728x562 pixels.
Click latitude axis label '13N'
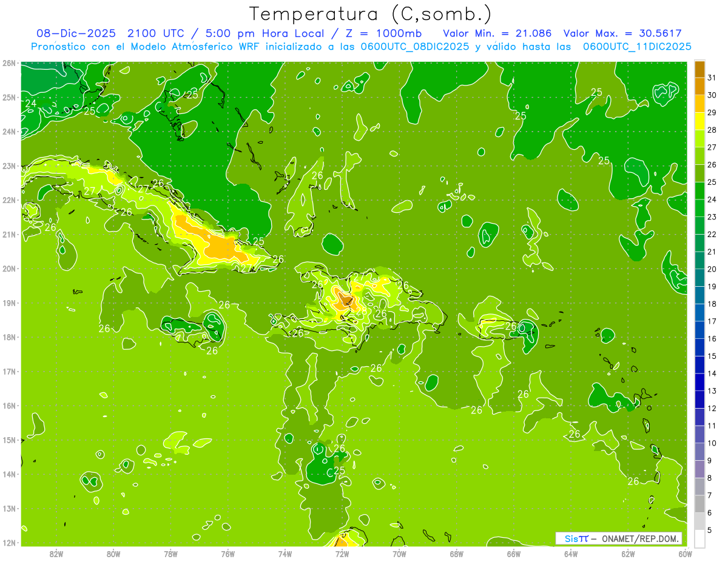(x=8, y=508)
